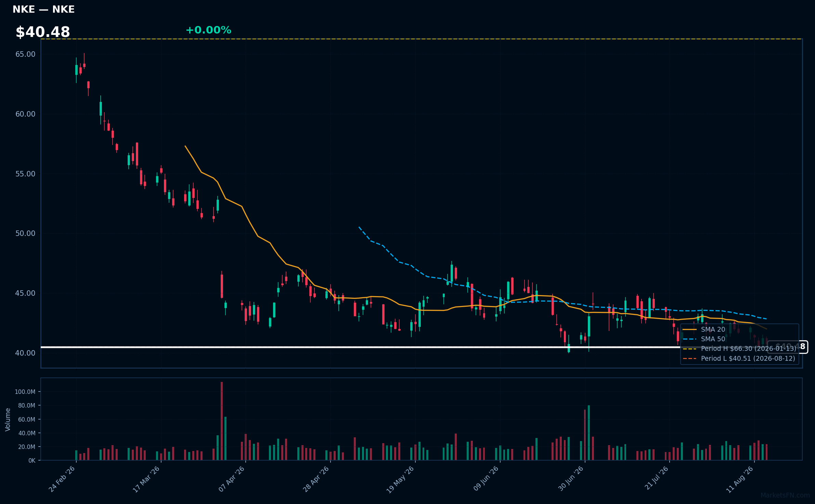Pick the 21 Jul '26 date label
Viewport: 815px width, 504px height.
click(x=657, y=478)
